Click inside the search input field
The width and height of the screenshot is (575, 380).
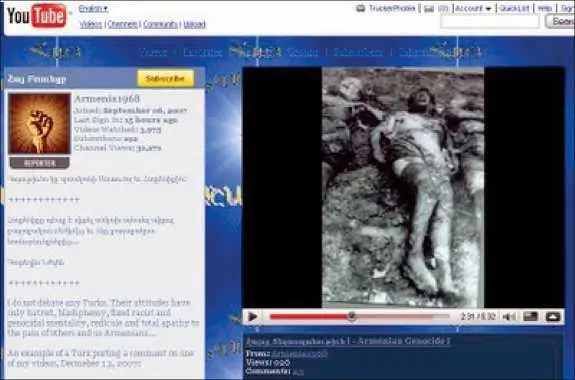(490, 22)
